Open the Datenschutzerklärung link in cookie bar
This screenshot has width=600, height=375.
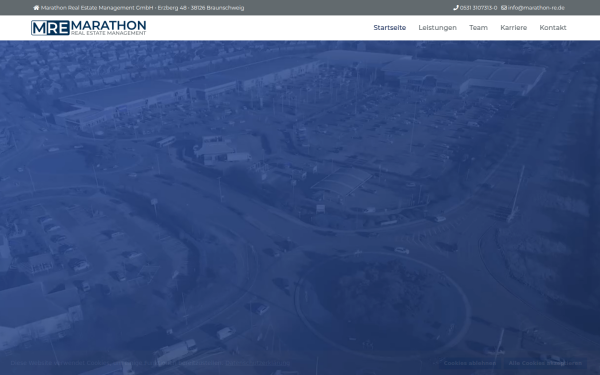tap(258, 363)
